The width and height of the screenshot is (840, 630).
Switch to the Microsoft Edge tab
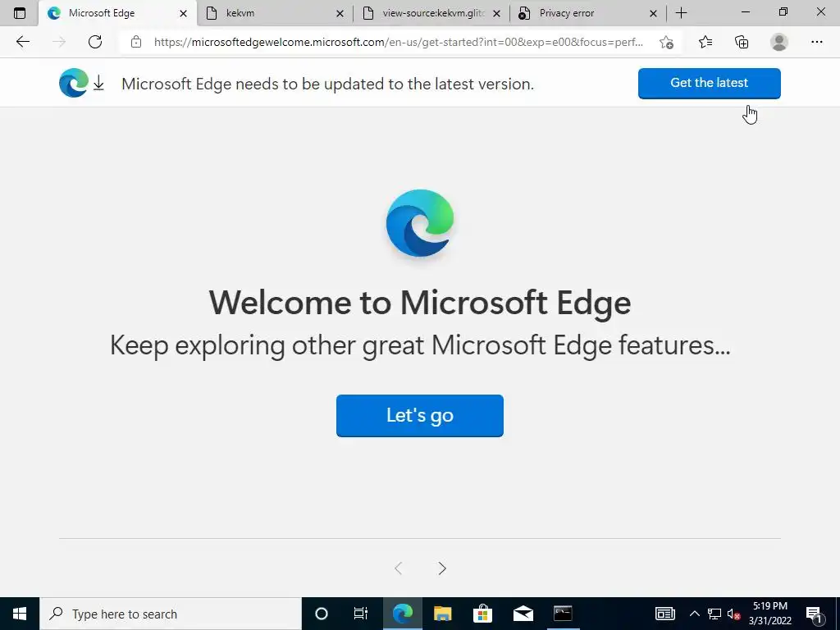(x=118, y=13)
